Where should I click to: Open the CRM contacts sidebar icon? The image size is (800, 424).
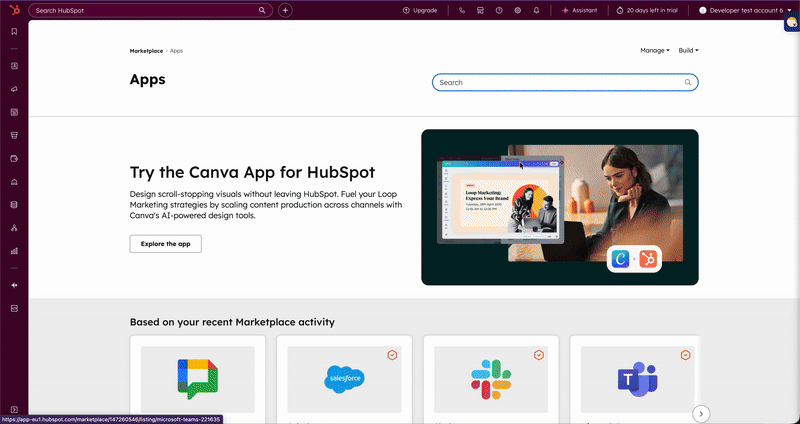[14, 66]
